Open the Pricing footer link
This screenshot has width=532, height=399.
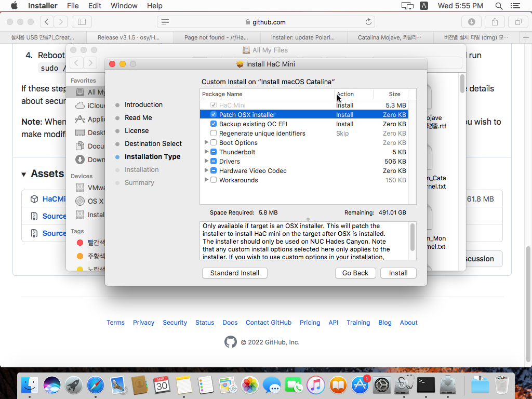pyautogui.click(x=310, y=322)
